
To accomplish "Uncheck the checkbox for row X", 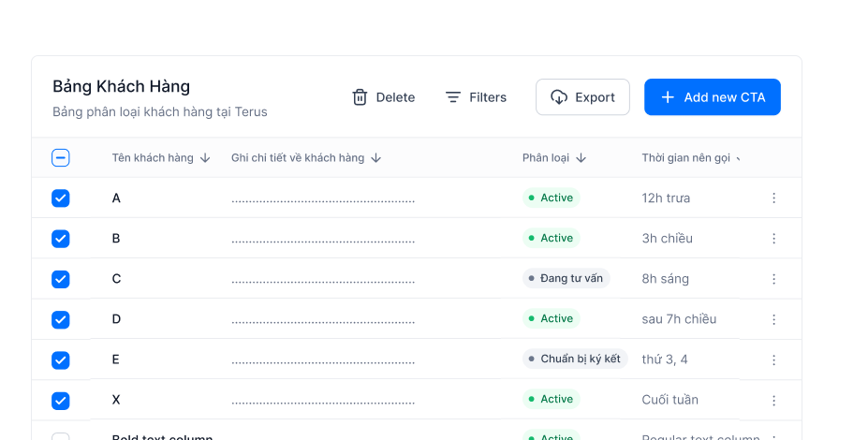I will point(61,400).
